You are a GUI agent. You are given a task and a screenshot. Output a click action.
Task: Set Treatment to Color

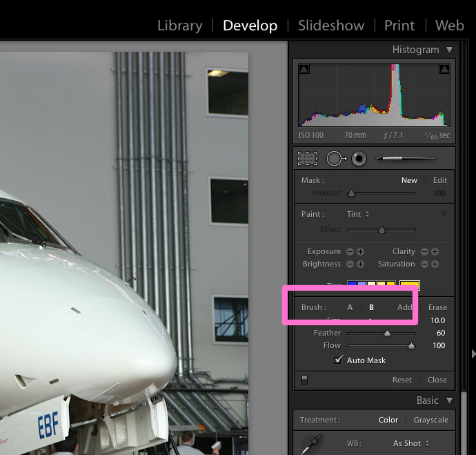click(x=388, y=420)
